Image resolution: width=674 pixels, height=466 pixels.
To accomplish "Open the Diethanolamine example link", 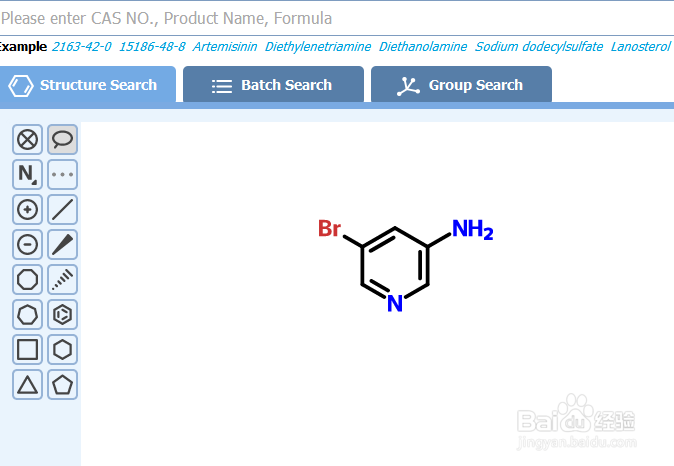I will 423,46.
